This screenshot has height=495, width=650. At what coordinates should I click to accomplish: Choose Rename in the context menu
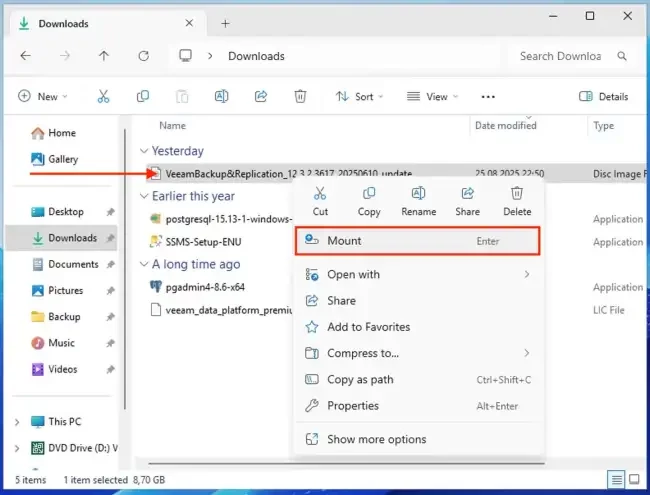click(418, 201)
